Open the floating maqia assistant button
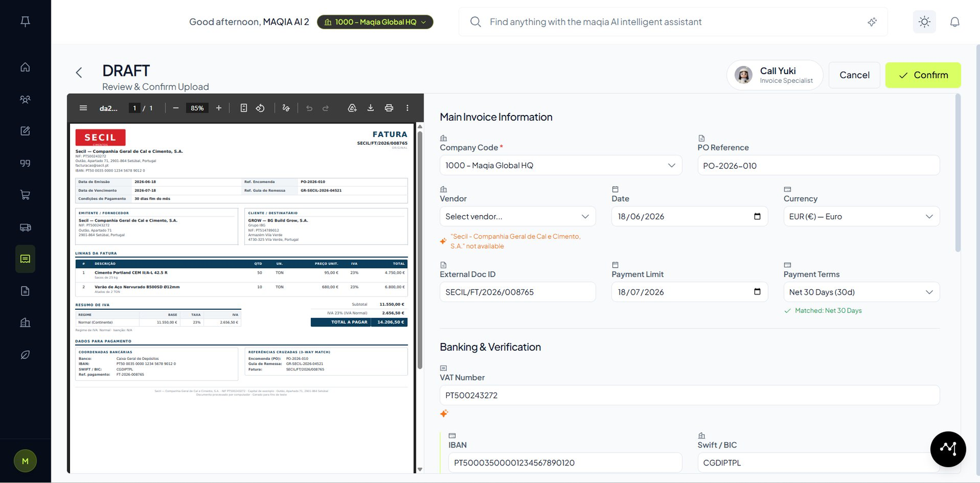The width and height of the screenshot is (980, 483). [x=948, y=449]
